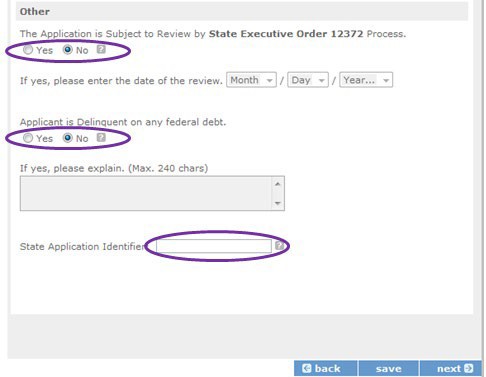This screenshot has width=486, height=377.
Task: Open help icon beside State Application Identifier
Action: point(279,246)
